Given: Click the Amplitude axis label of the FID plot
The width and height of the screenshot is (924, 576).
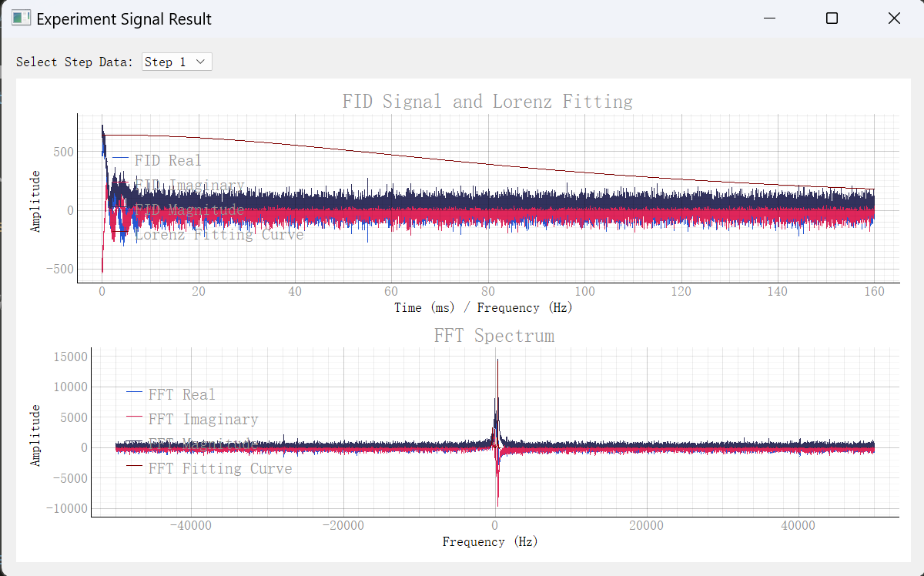Looking at the screenshot, I should click(35, 201).
